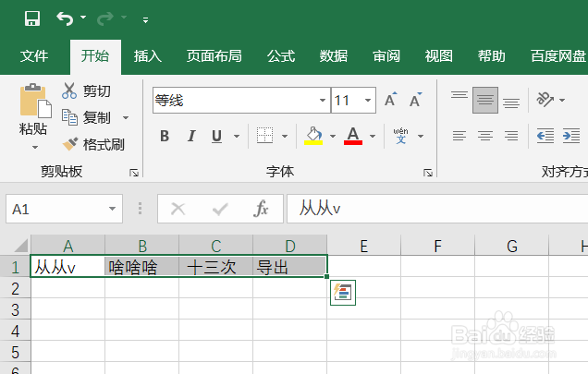The width and height of the screenshot is (588, 374).
Task: Activate 格式刷 format painter
Action: [93, 145]
